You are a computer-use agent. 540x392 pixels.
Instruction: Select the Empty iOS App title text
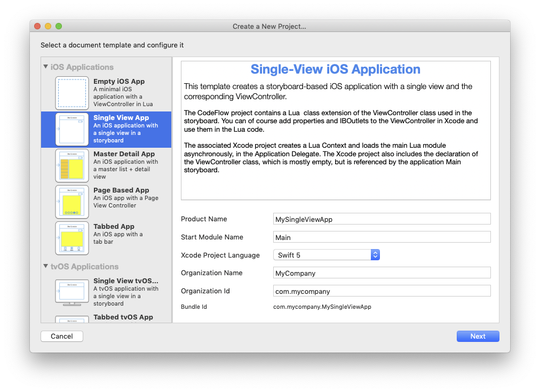119,81
